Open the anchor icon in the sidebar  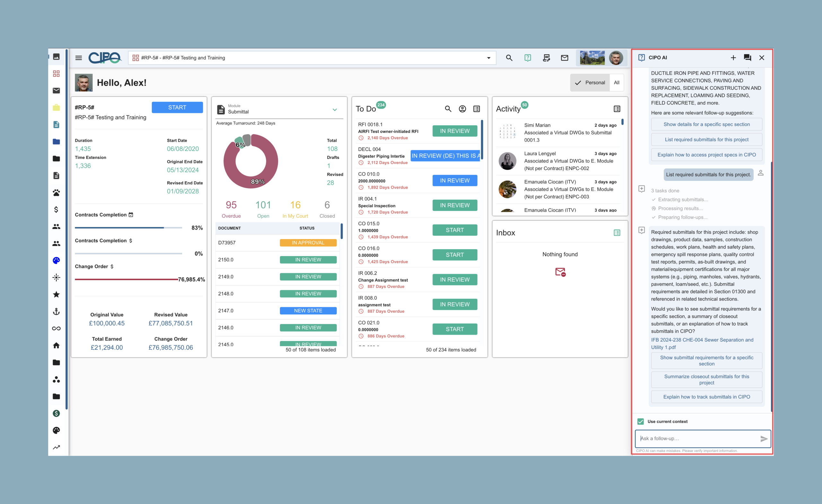[57, 311]
